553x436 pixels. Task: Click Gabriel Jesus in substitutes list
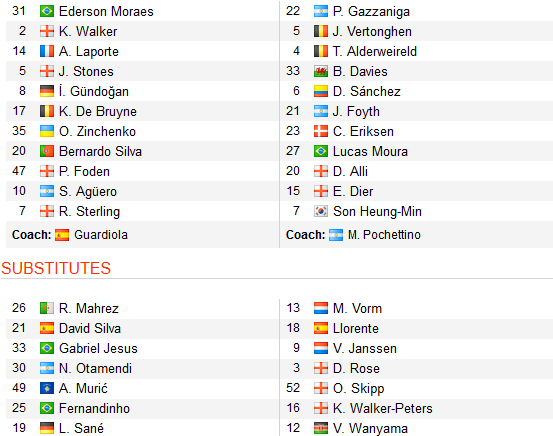point(98,349)
